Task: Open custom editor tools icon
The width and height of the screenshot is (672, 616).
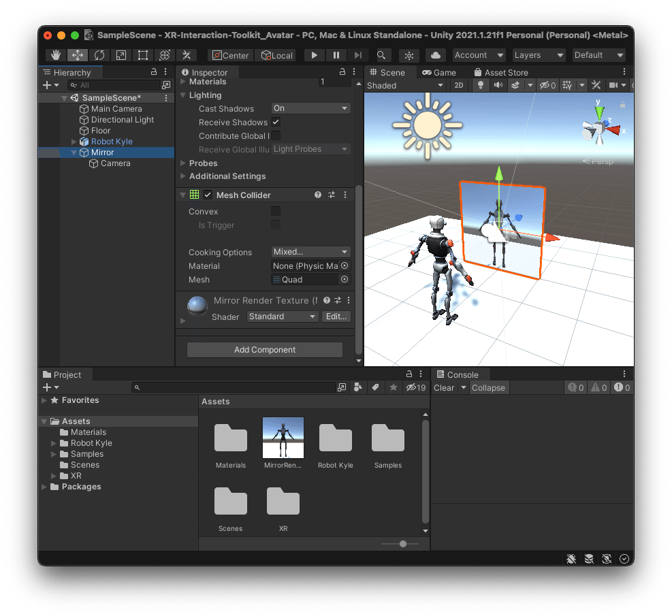Action: 187,55
